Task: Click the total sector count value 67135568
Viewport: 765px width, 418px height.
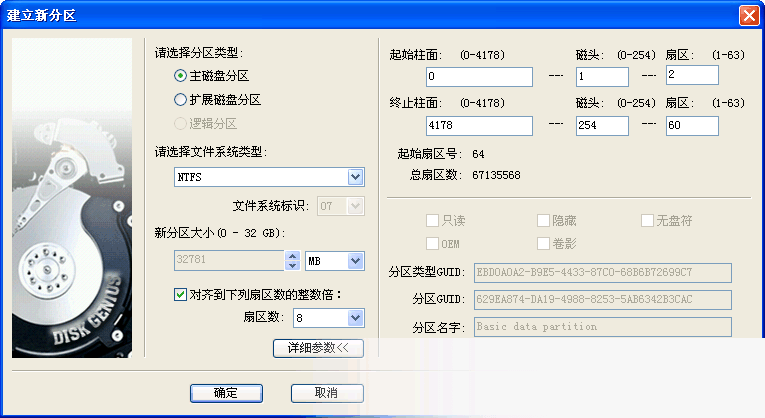Action: (x=496, y=175)
